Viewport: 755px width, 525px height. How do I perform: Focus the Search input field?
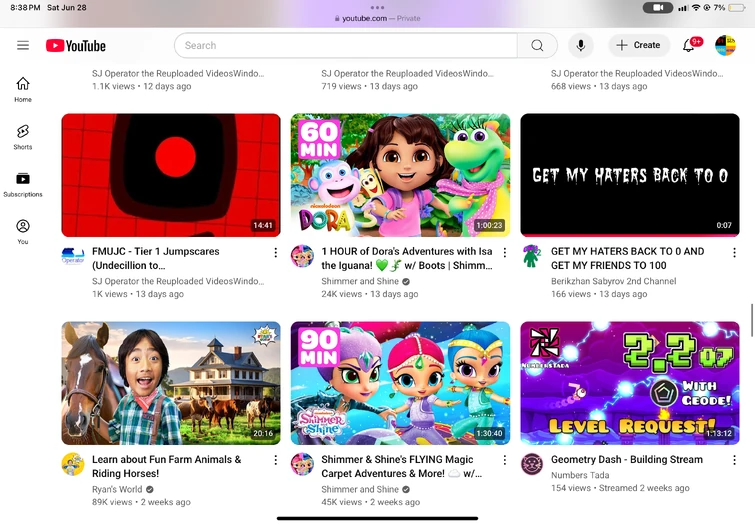(x=346, y=45)
